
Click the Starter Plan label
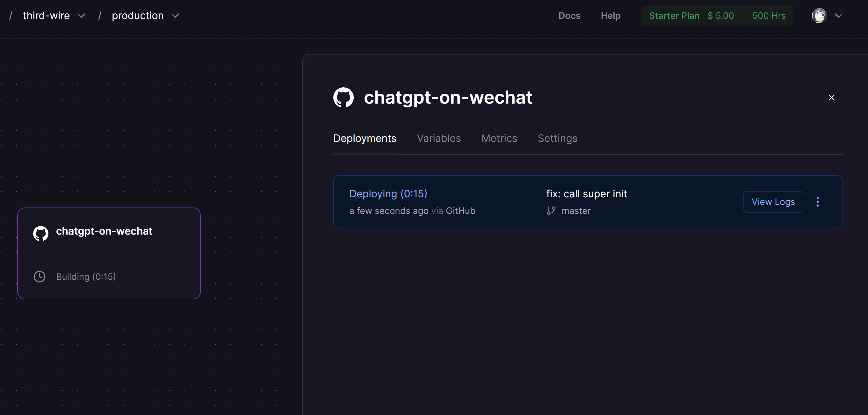[x=674, y=16]
